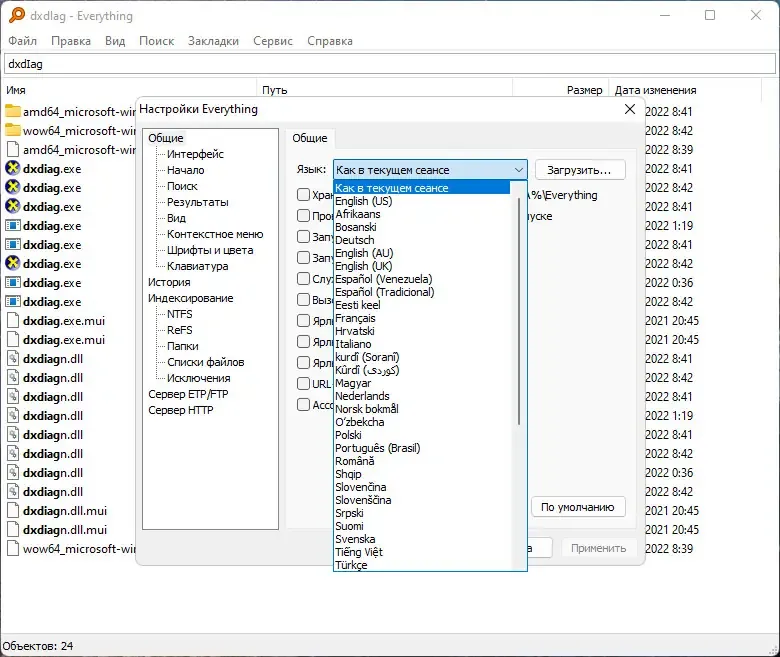Open Списки файлов in the settings tree

(205, 362)
